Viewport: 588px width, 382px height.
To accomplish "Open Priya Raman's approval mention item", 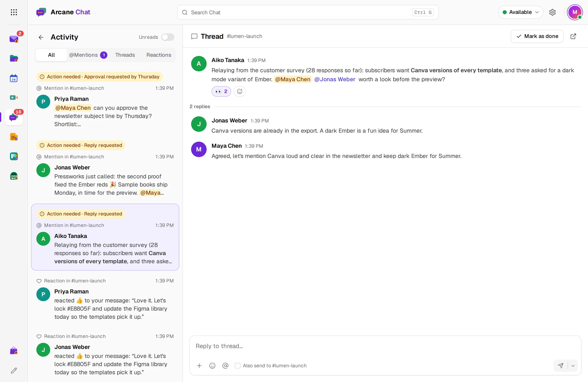I will [105, 100].
